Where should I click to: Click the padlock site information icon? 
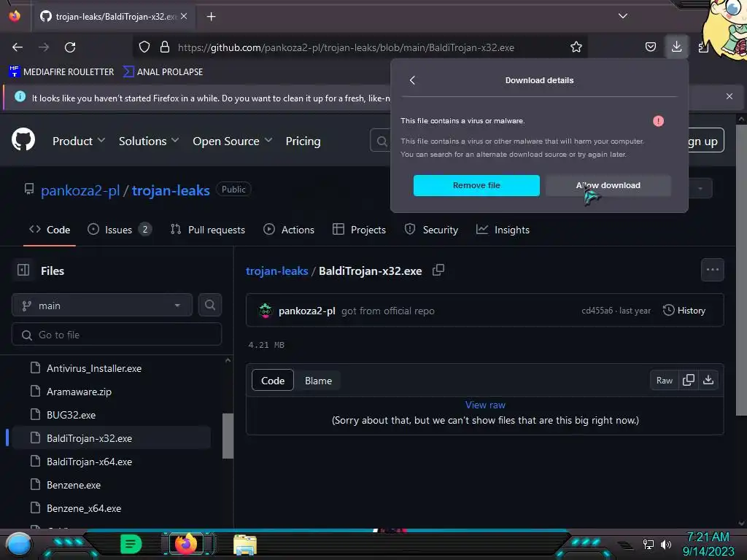point(165,47)
